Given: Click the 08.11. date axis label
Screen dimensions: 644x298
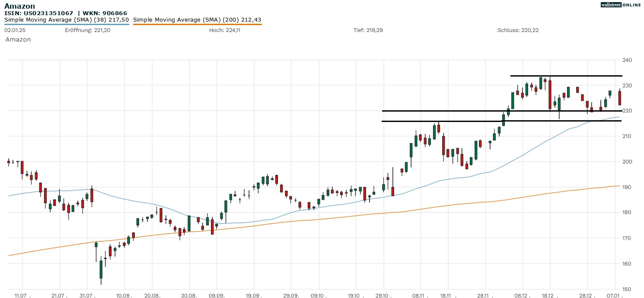Looking at the screenshot, I should (421, 295).
